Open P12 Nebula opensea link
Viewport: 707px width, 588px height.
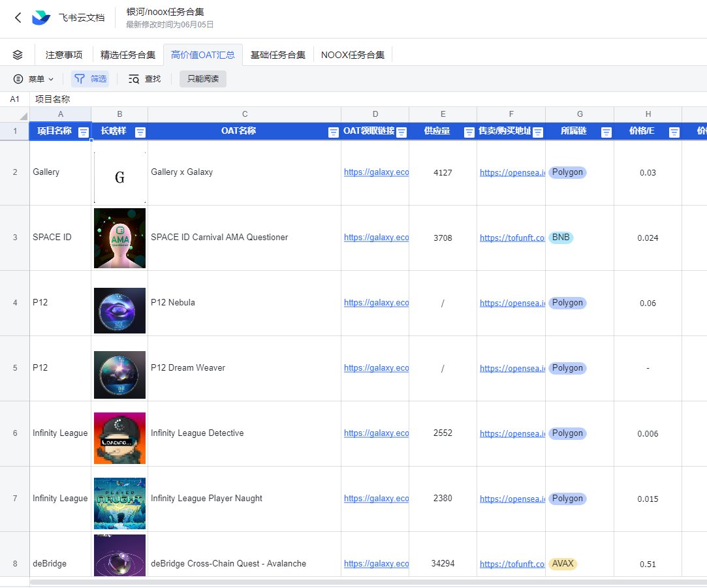point(512,303)
